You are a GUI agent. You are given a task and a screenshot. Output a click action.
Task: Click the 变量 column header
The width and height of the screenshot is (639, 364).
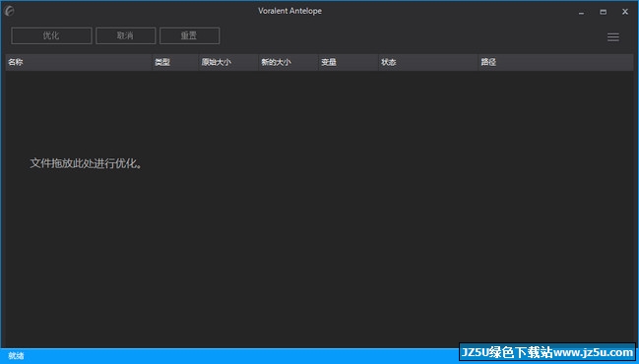pyautogui.click(x=348, y=62)
